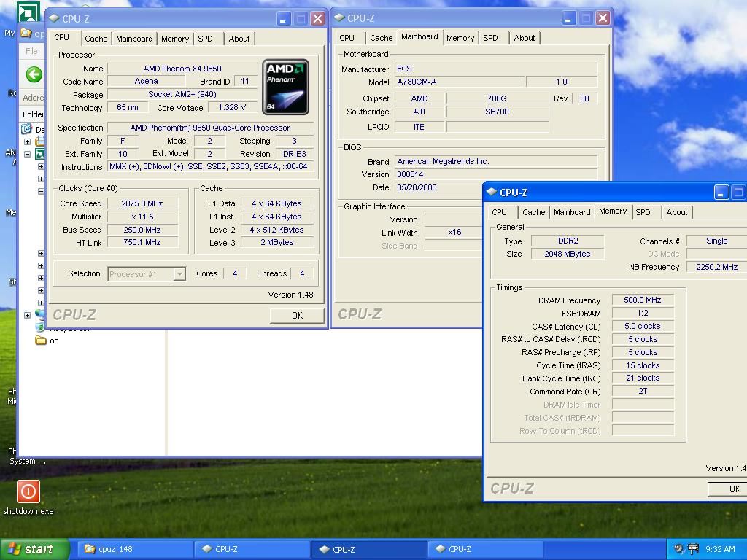Viewport: 747px width, 560px height.
Task: Expand the tree node left of Recycle Bin
Action: (x=27, y=315)
